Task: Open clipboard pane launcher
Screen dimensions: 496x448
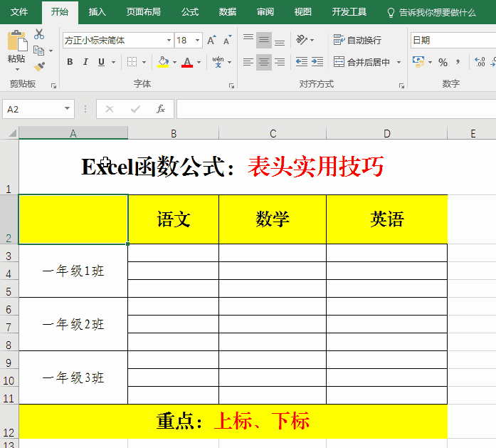Action: tap(53, 85)
